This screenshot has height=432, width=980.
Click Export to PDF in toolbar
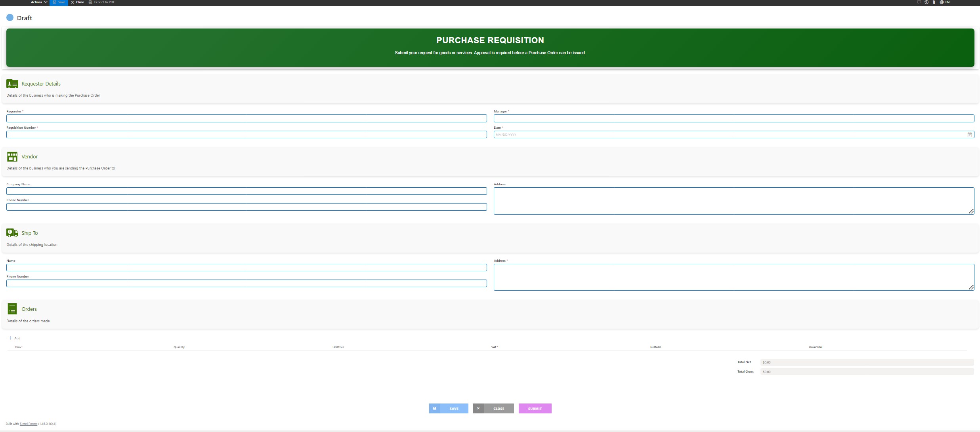point(102,2)
